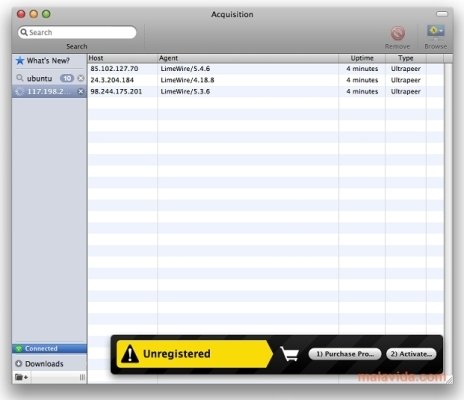Select host 85.102.127.70 row
Viewport: 464px width, 400px height.
tap(266, 69)
